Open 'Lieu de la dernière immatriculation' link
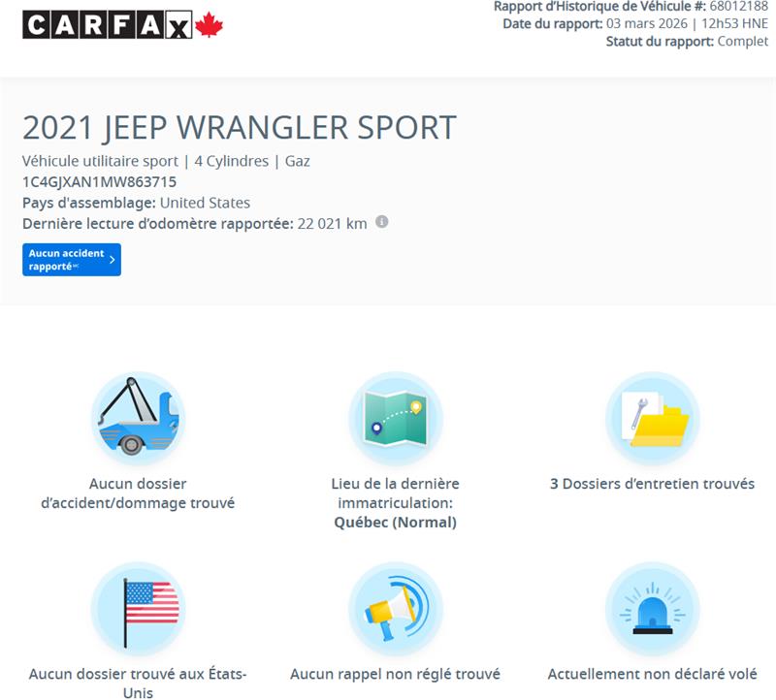This screenshot has width=776, height=700. pyautogui.click(x=396, y=502)
